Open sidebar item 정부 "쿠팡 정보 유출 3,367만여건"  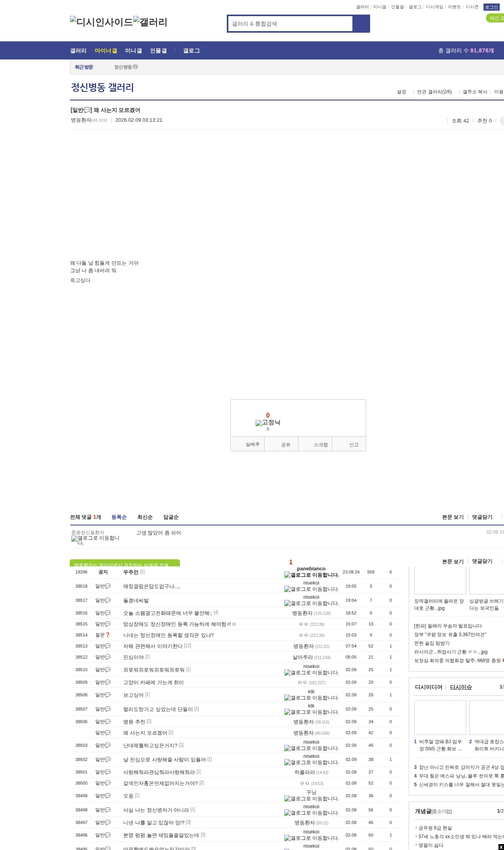point(450,635)
